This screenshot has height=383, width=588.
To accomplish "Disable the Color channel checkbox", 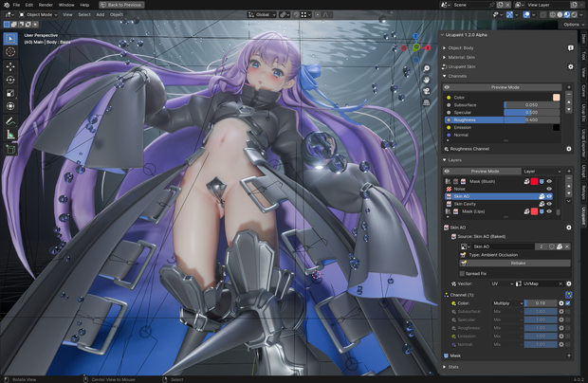I will (x=568, y=303).
